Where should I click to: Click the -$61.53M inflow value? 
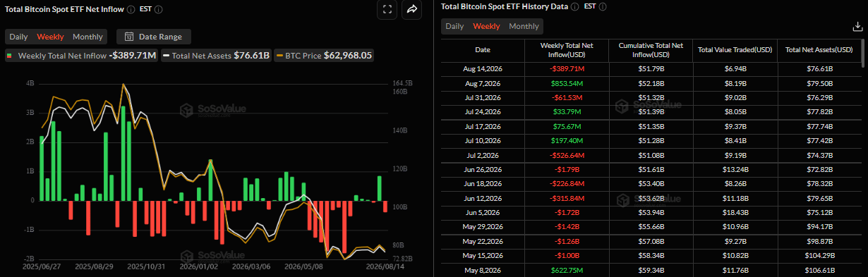(x=566, y=97)
